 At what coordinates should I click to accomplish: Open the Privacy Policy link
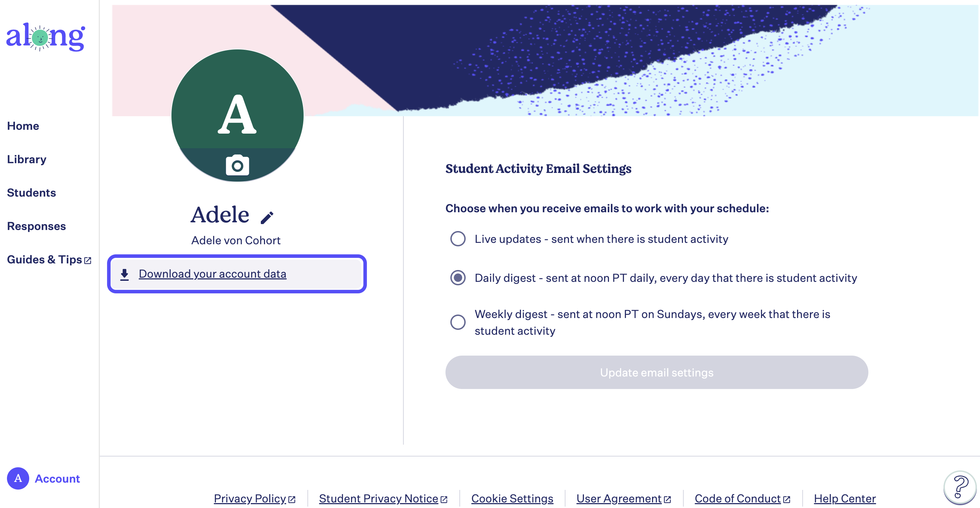tap(250, 499)
